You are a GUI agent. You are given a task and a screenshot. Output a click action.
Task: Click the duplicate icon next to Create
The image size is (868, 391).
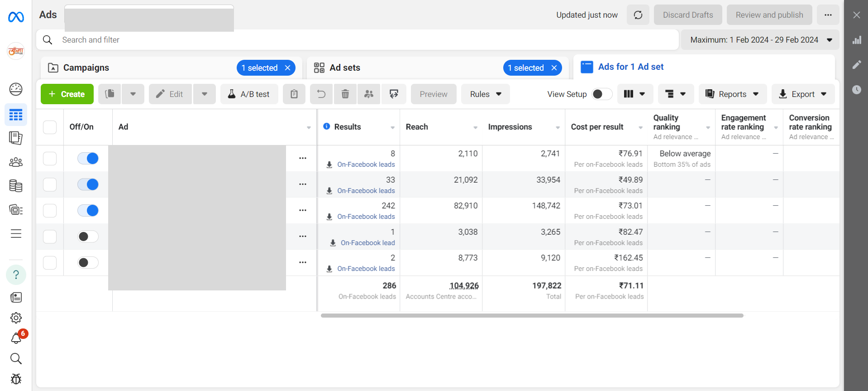110,94
